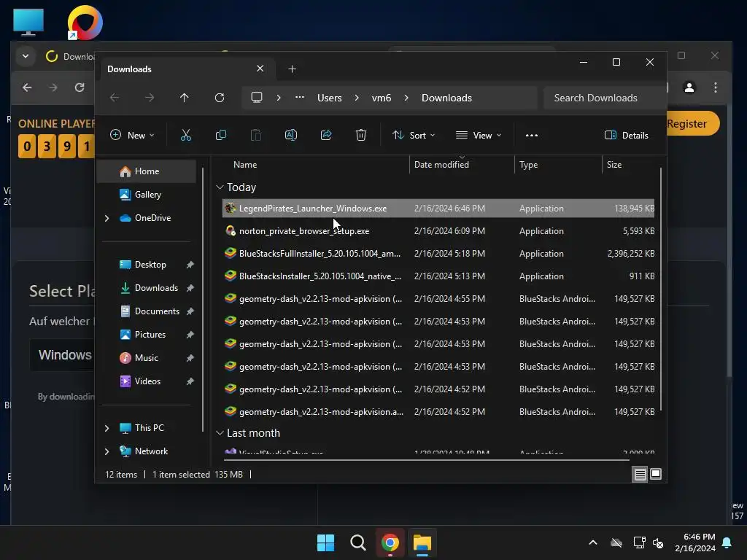This screenshot has height=560, width=747.
Task: Click the Rename icon in toolbar
Action: tap(290, 135)
